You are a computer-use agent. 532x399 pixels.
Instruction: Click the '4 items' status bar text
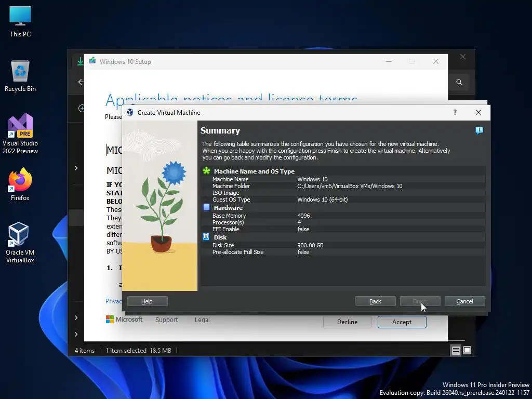(x=85, y=351)
